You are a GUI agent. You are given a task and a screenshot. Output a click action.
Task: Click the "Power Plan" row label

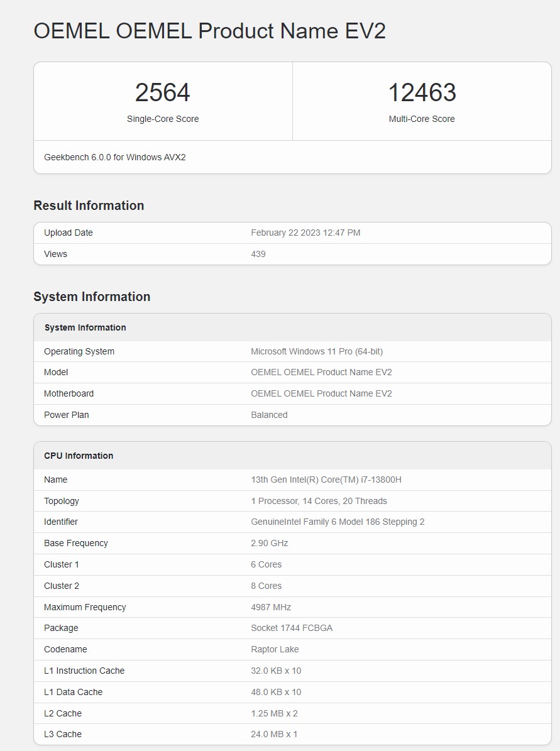pos(67,415)
